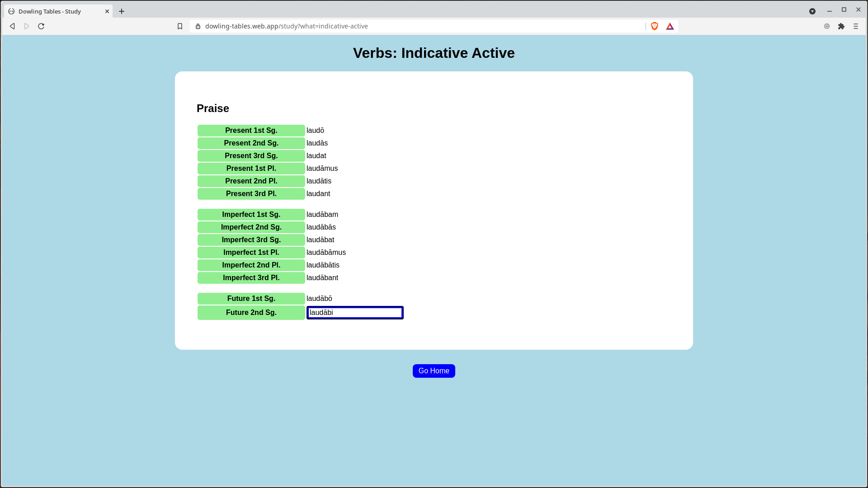Click the answer text laudābant

(322, 278)
